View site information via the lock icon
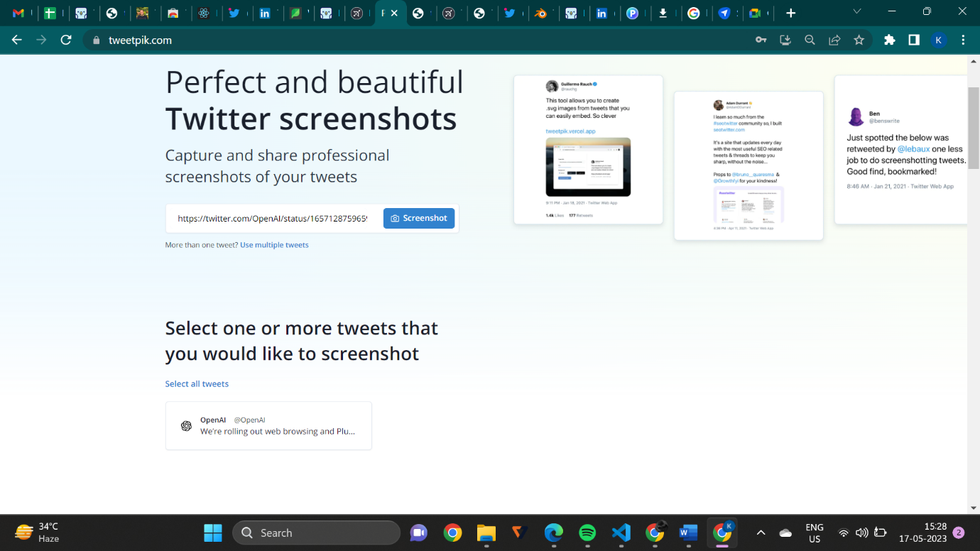Screen dimensions: 980x551 (x=97, y=40)
